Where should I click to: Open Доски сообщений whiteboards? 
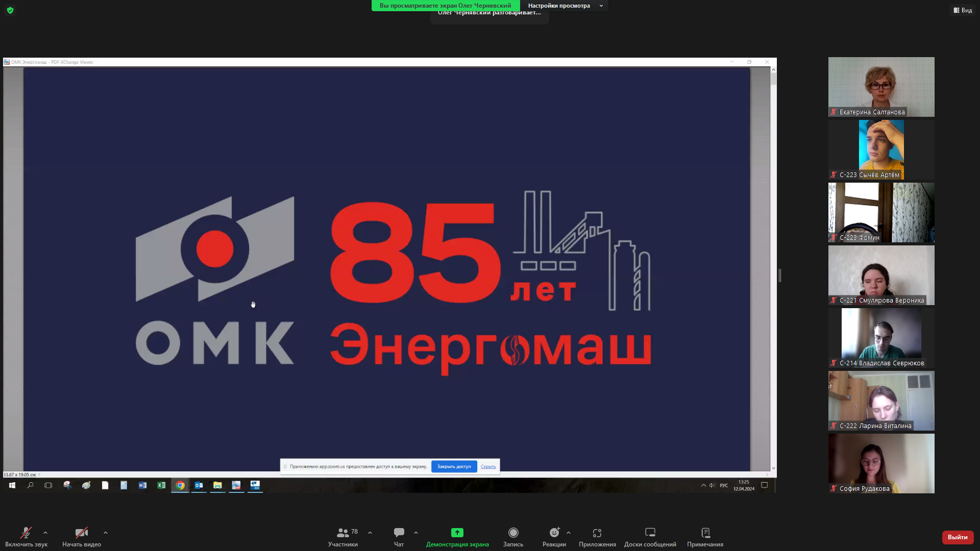click(x=650, y=537)
